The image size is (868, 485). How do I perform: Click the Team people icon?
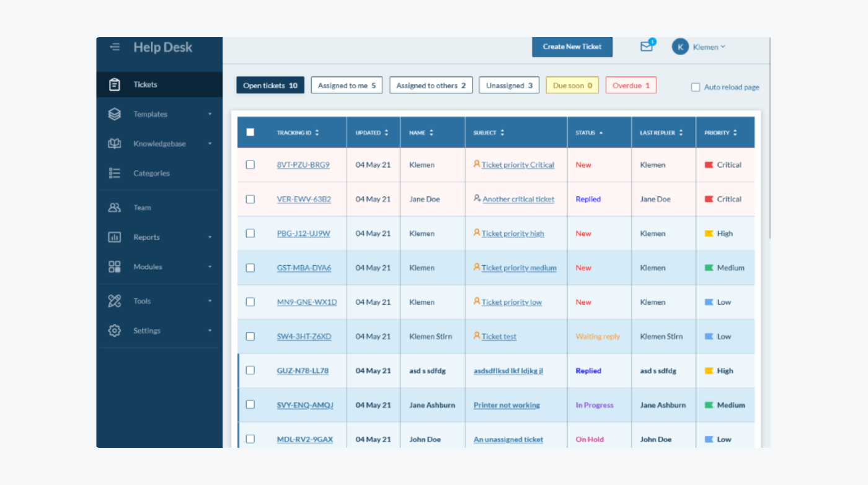pyautogui.click(x=115, y=208)
